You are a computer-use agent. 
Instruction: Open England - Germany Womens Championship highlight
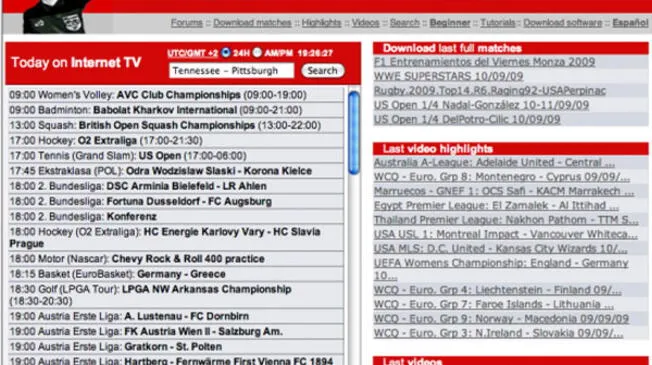tap(501, 269)
